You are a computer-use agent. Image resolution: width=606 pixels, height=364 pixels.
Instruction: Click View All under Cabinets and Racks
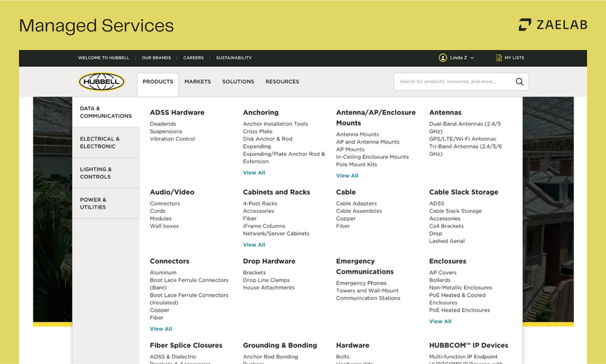click(254, 245)
